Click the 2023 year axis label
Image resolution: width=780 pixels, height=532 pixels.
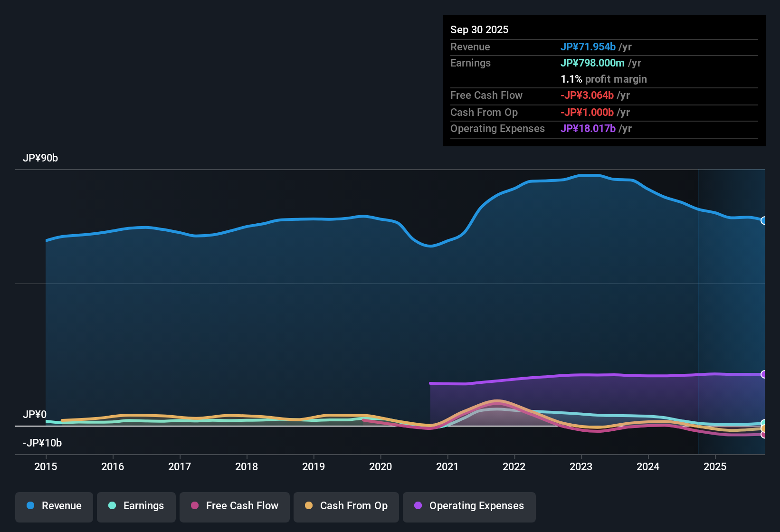(581, 467)
